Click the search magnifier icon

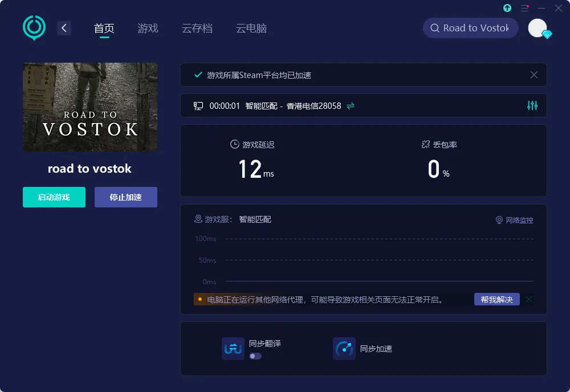(x=434, y=27)
